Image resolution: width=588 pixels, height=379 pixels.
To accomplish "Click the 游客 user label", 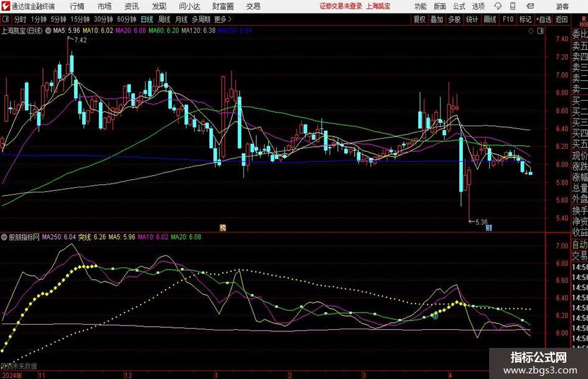I will point(562,6).
